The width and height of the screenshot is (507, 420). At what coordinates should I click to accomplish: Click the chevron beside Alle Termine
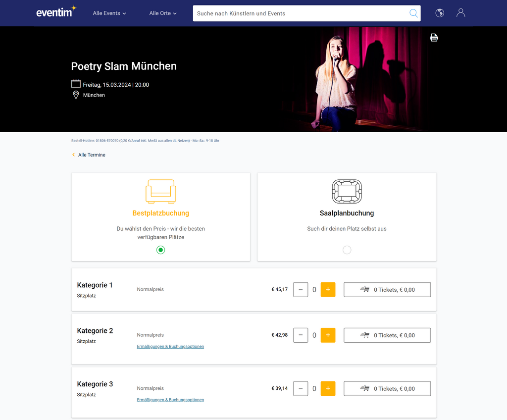[73, 155]
